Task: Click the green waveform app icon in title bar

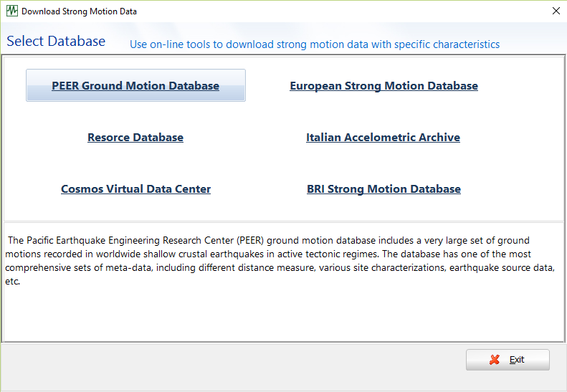Action: tap(11, 11)
